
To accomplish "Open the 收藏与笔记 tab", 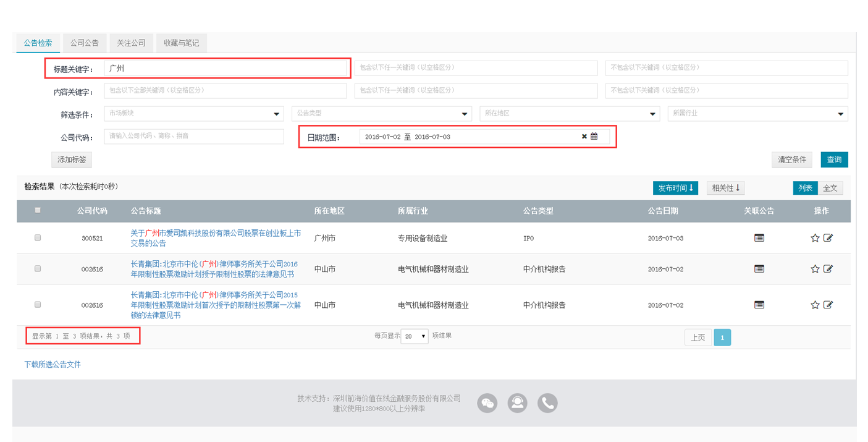I will [182, 43].
